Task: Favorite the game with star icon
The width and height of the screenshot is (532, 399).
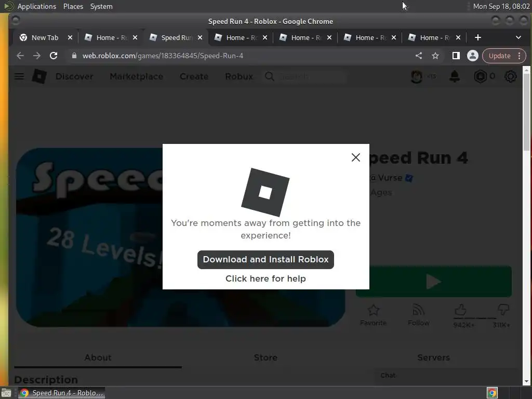Action: pyautogui.click(x=373, y=315)
